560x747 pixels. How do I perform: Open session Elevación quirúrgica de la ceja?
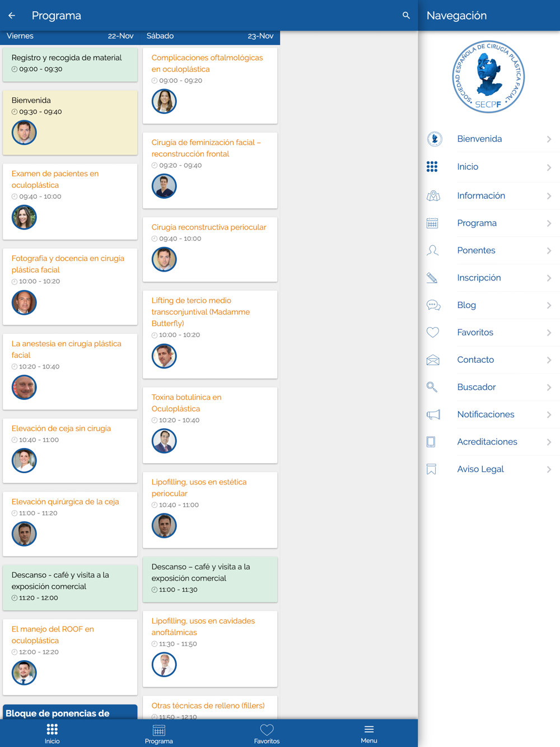pos(70,524)
